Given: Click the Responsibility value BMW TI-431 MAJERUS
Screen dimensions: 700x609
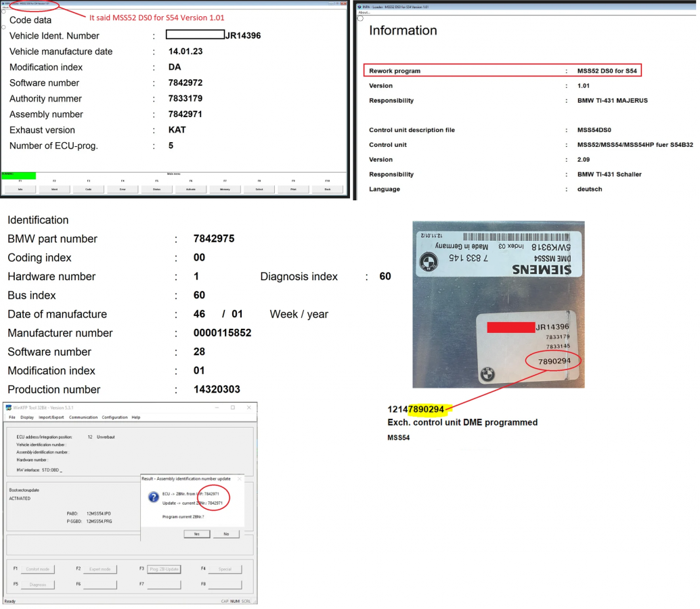Looking at the screenshot, I should point(612,100).
